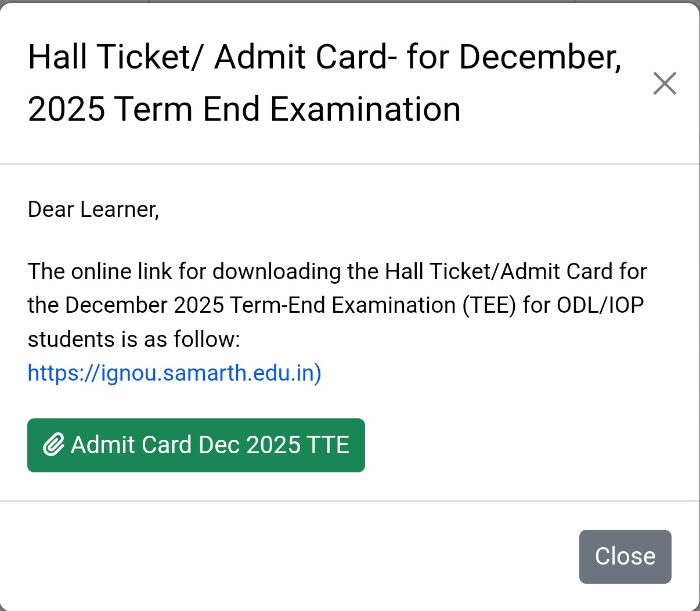Click the paperclip attachment icon
Viewport: 700px width, 611px height.
[53, 445]
